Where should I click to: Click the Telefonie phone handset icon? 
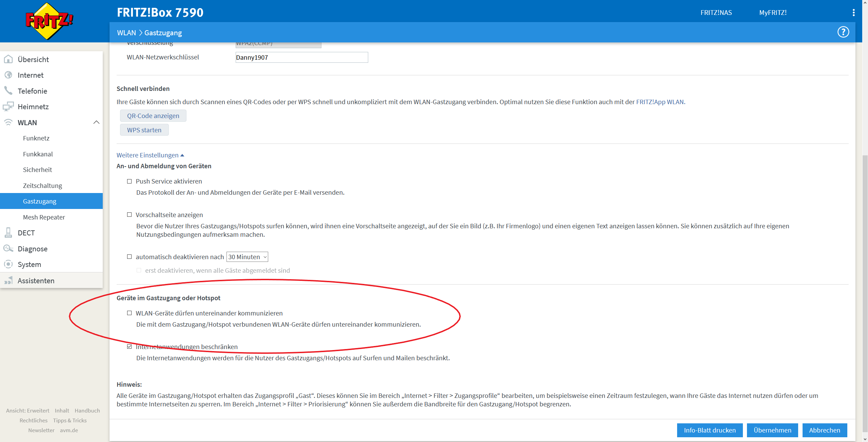tap(8, 91)
